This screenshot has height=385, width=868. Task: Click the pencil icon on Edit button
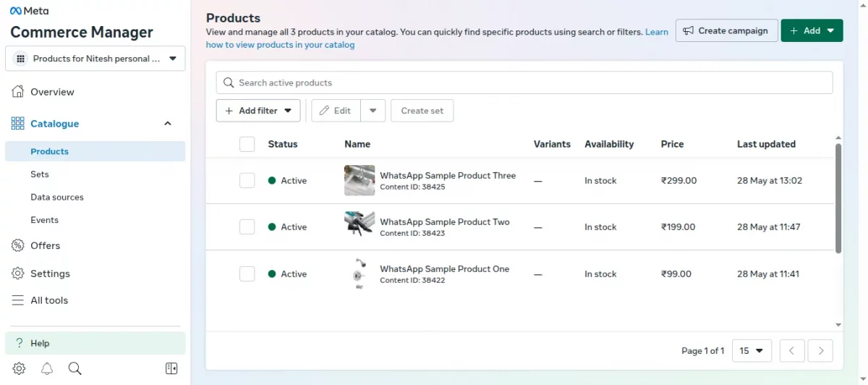[325, 111]
